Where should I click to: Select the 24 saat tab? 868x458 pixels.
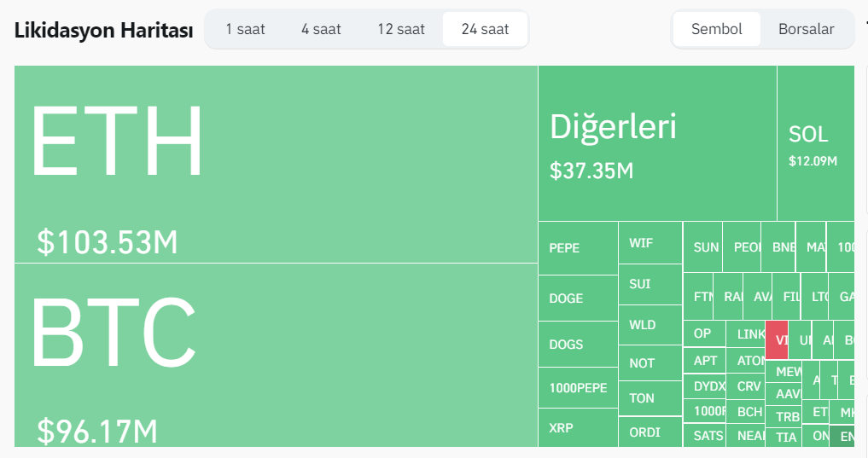[x=485, y=29]
